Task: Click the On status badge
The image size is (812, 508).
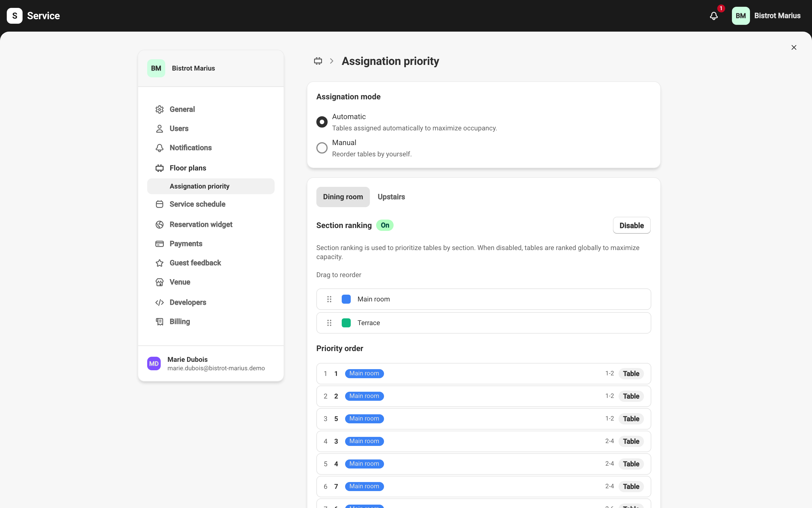Action: coord(385,225)
